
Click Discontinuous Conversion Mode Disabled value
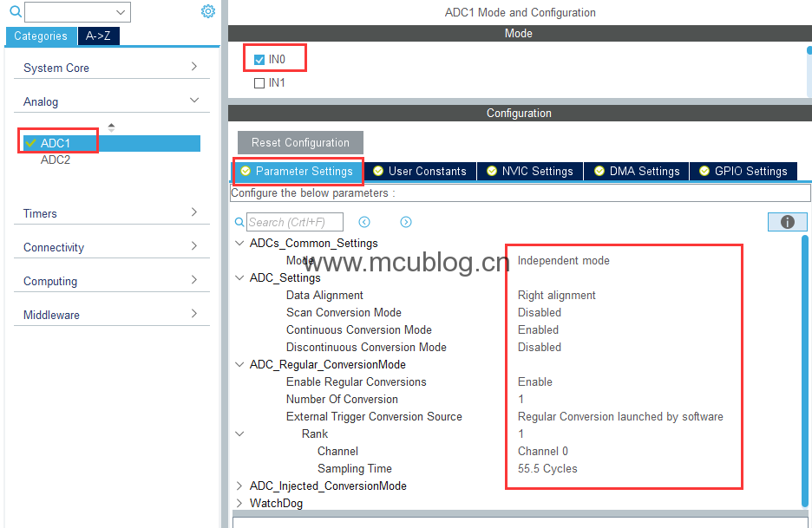tap(540, 347)
